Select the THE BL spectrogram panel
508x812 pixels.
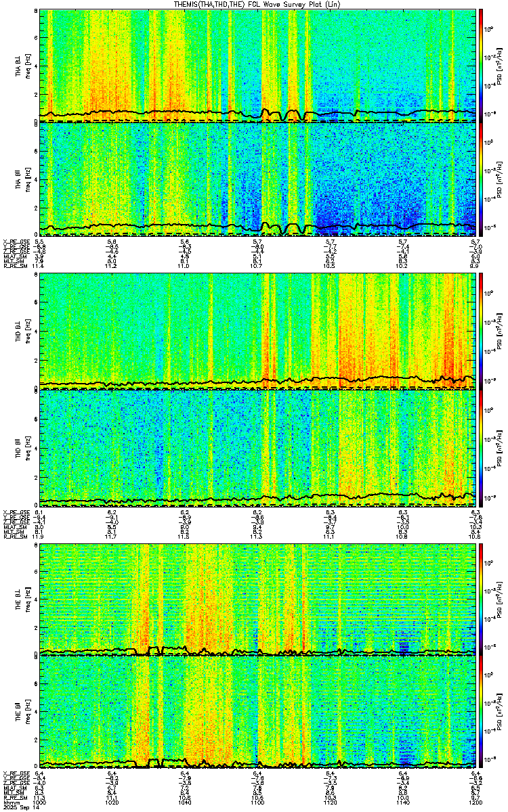[257, 599]
